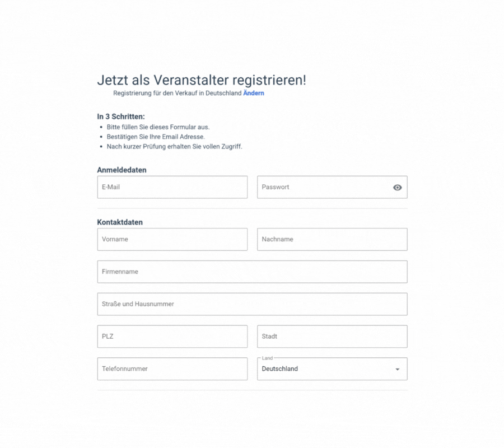
Task: Click the Straße und Hausnummer field
Action: pyautogui.click(x=252, y=304)
